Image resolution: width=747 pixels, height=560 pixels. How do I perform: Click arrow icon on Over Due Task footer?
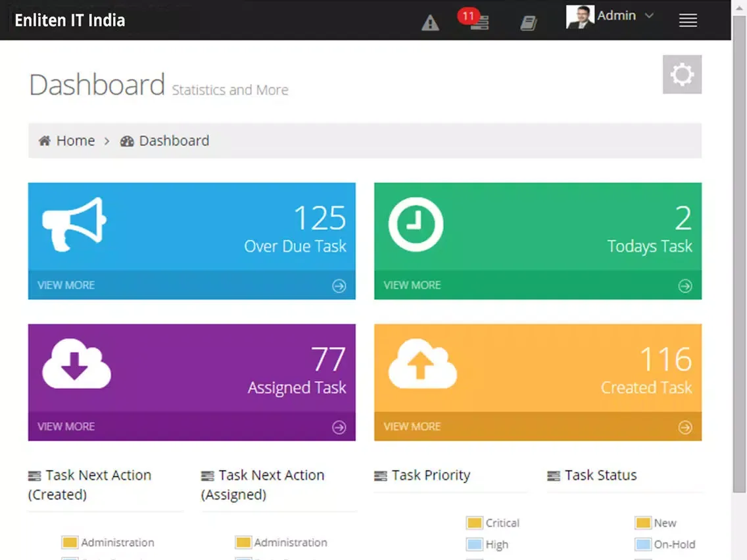click(x=339, y=286)
